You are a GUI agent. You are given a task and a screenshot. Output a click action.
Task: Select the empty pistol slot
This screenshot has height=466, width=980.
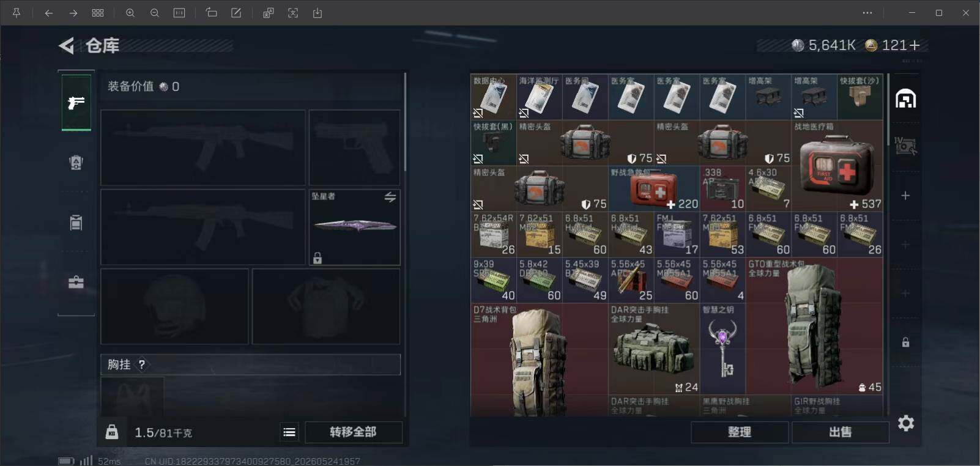(354, 147)
